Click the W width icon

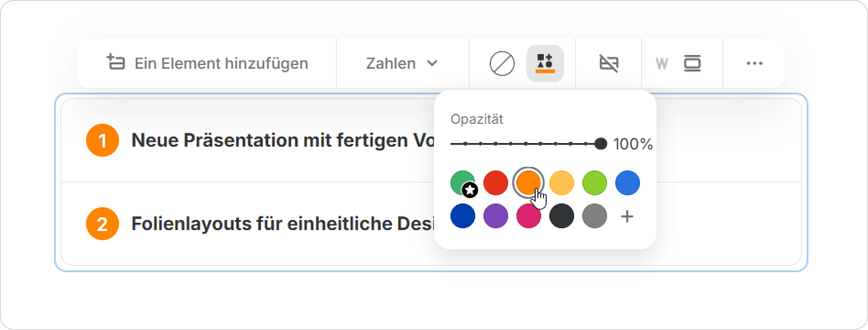661,63
